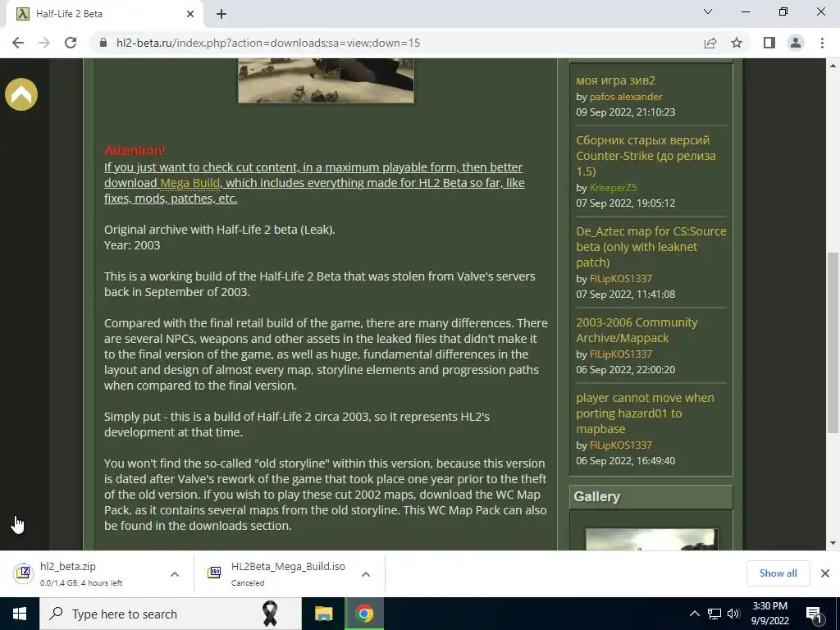Expand options for HL2Beta_Mega_Build.iso download

point(366,573)
